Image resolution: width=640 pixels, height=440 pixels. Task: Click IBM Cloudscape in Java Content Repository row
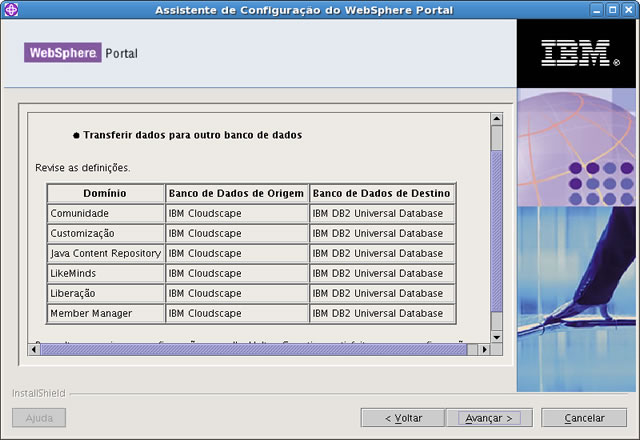pos(236,253)
